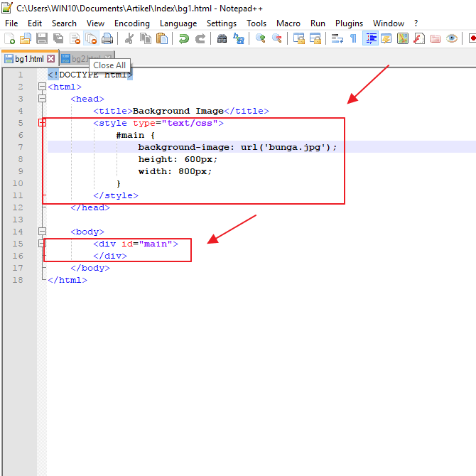Open the Encoding menu
The width and height of the screenshot is (476, 476).
pyautogui.click(x=131, y=23)
